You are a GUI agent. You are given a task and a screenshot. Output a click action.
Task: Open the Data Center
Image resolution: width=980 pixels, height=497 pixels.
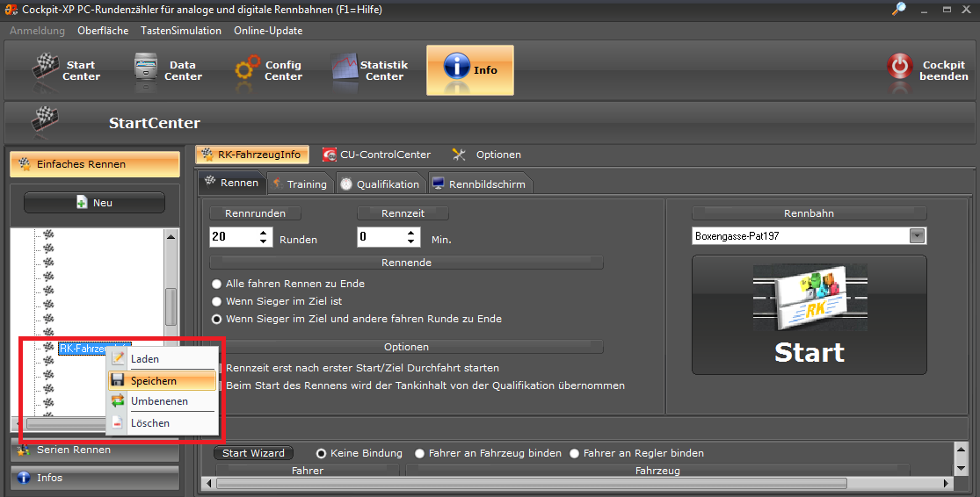pos(169,70)
